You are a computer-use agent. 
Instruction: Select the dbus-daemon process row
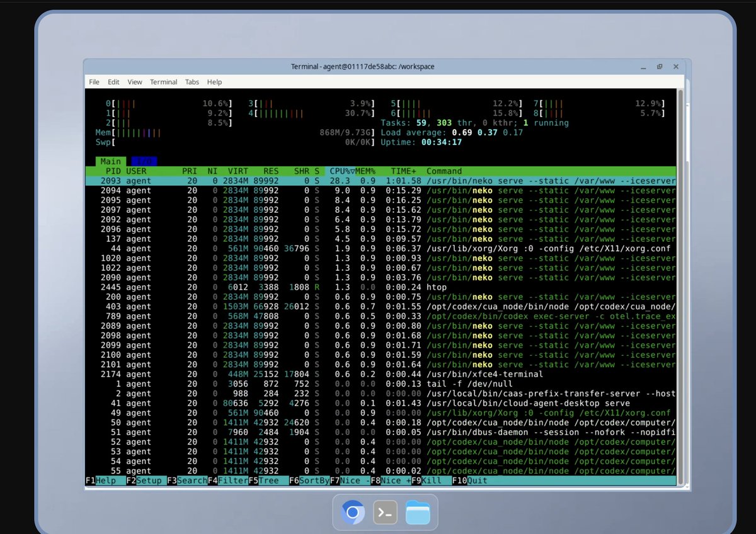tap(381, 432)
